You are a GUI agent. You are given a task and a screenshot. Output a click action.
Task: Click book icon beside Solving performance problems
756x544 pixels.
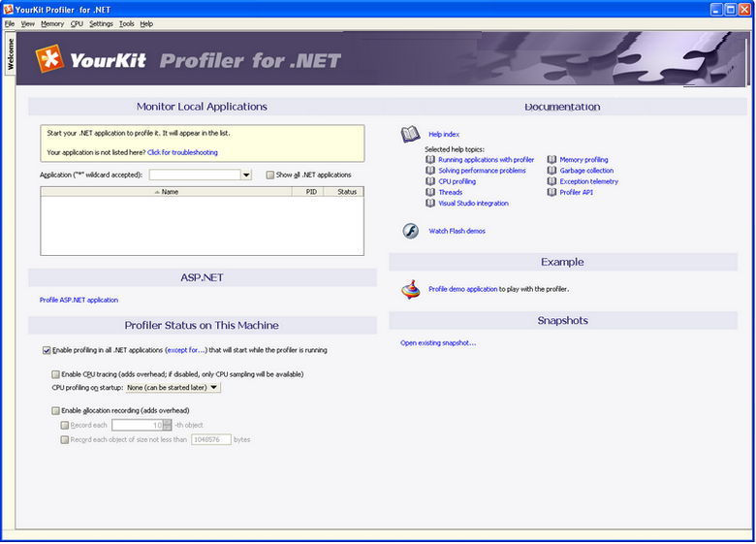coord(430,171)
